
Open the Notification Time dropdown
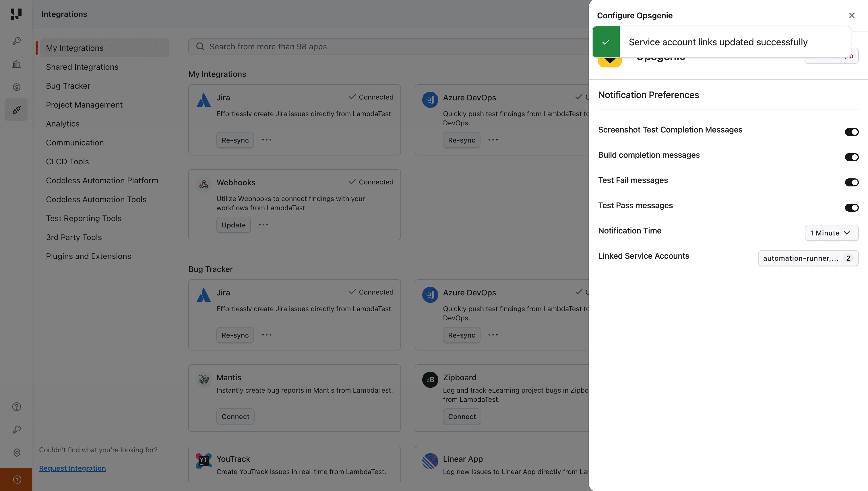tap(831, 233)
